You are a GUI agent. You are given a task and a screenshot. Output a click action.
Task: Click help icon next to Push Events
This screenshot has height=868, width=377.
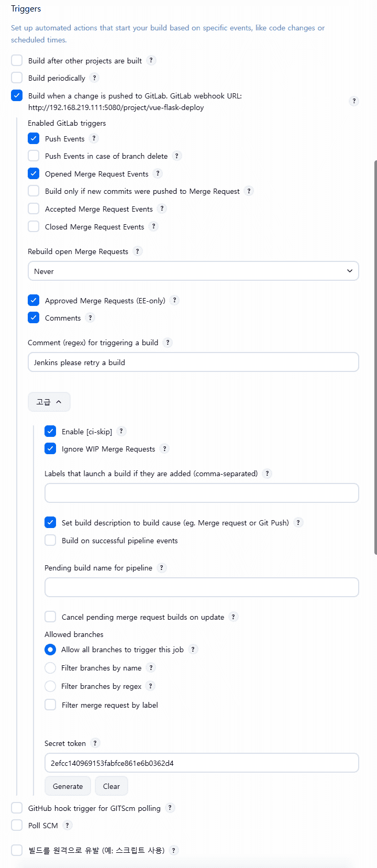[x=94, y=139]
